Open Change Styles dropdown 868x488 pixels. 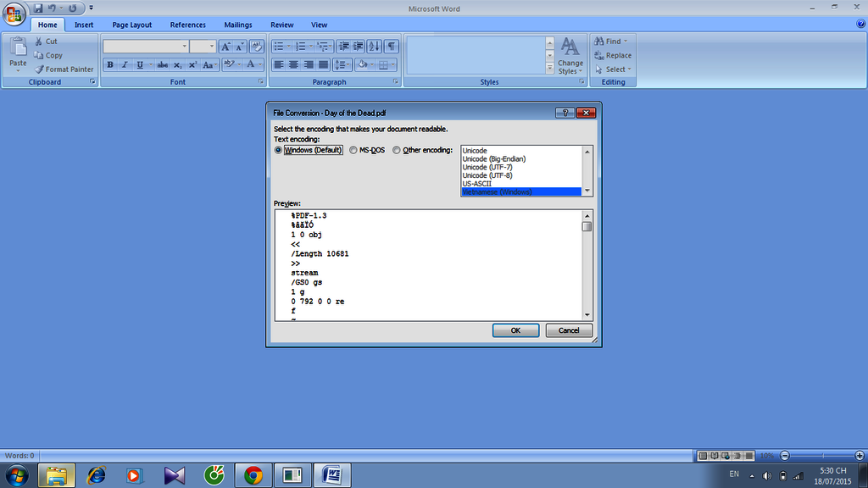click(570, 55)
